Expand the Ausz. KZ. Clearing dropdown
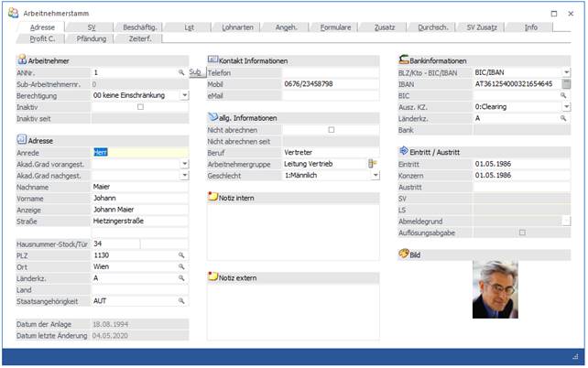The width and height of the screenshot is (588, 368). click(x=566, y=106)
